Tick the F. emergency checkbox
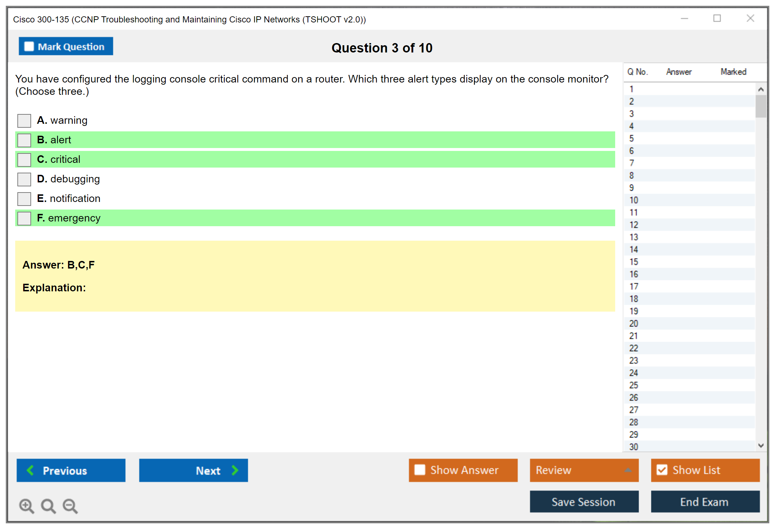Screen dimensions: 778x532 tap(24, 218)
